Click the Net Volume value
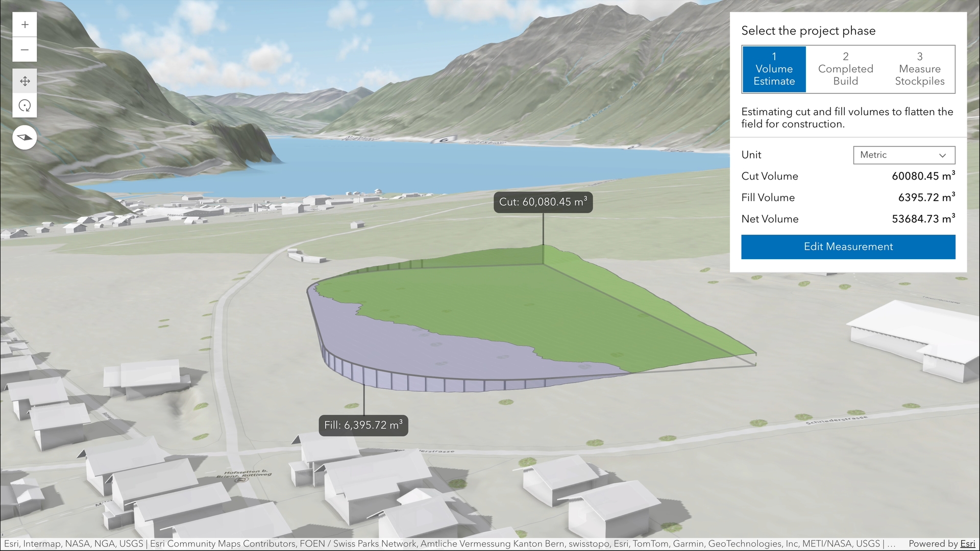The image size is (980, 551). click(x=923, y=219)
